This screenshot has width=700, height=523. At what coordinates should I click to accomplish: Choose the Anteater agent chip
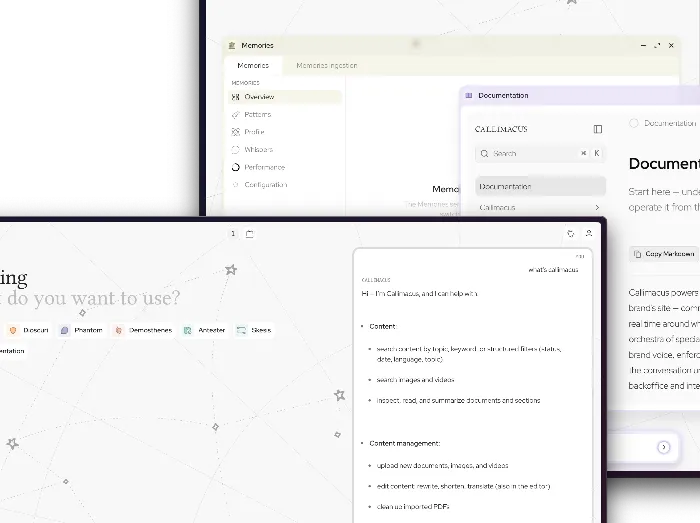point(204,330)
